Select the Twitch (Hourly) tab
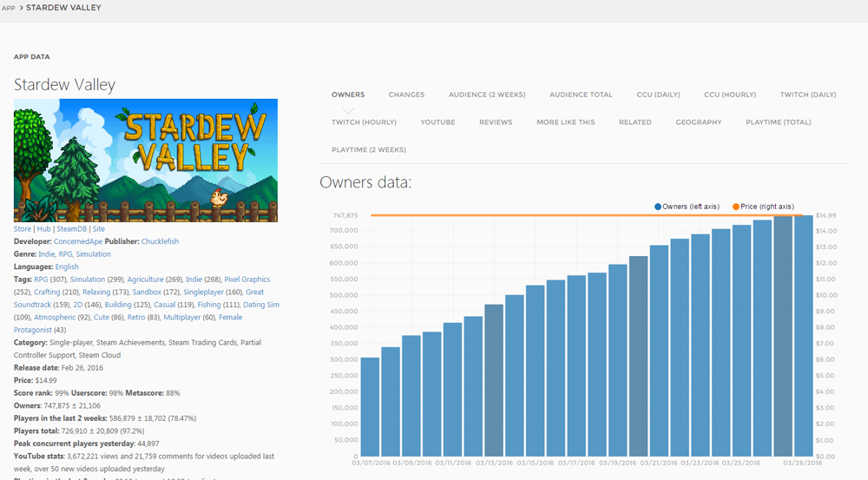This screenshot has height=480, width=868. pyautogui.click(x=364, y=122)
